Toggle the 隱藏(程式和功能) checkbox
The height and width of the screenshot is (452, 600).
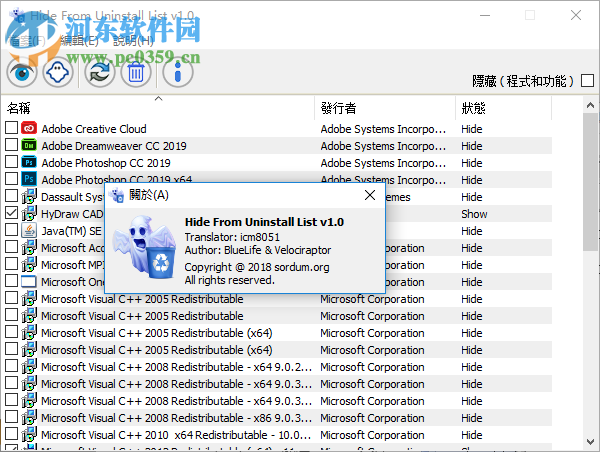point(587,81)
